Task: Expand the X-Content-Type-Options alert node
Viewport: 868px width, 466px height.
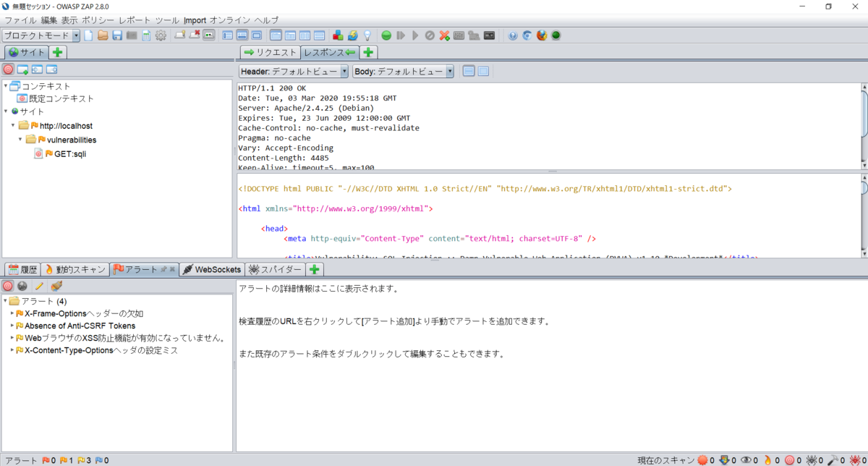Action: coord(12,350)
